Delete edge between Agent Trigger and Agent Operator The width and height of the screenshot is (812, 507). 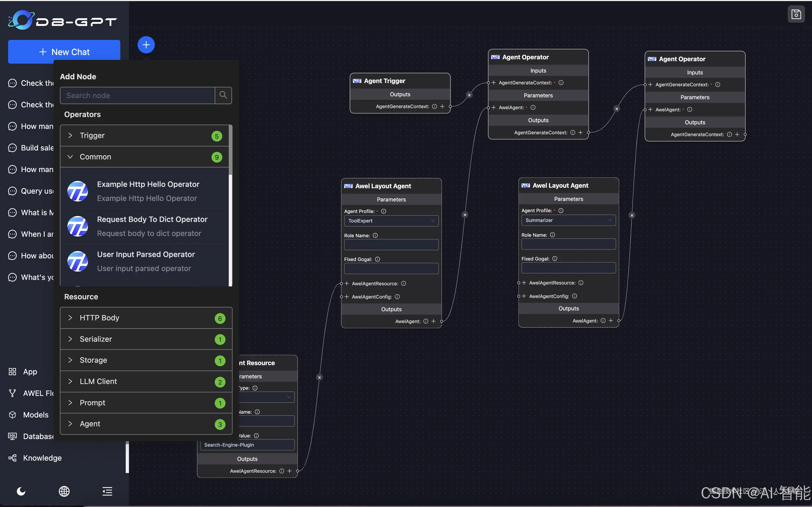tap(469, 95)
